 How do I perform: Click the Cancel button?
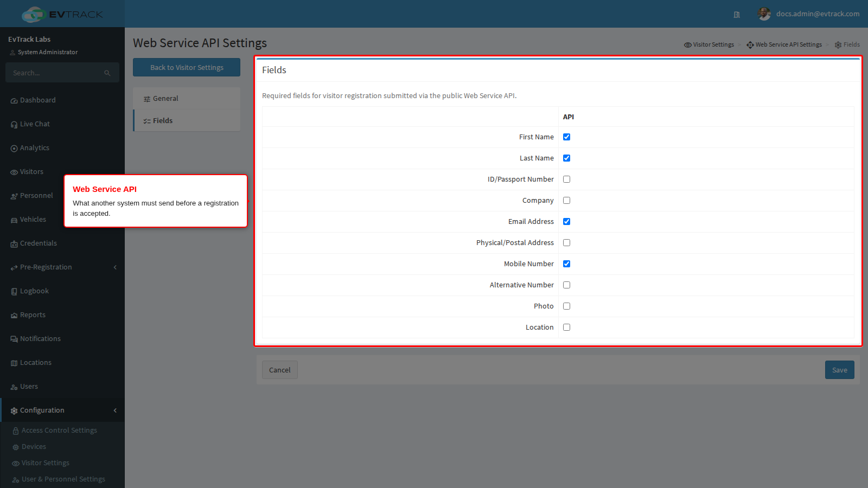click(280, 370)
